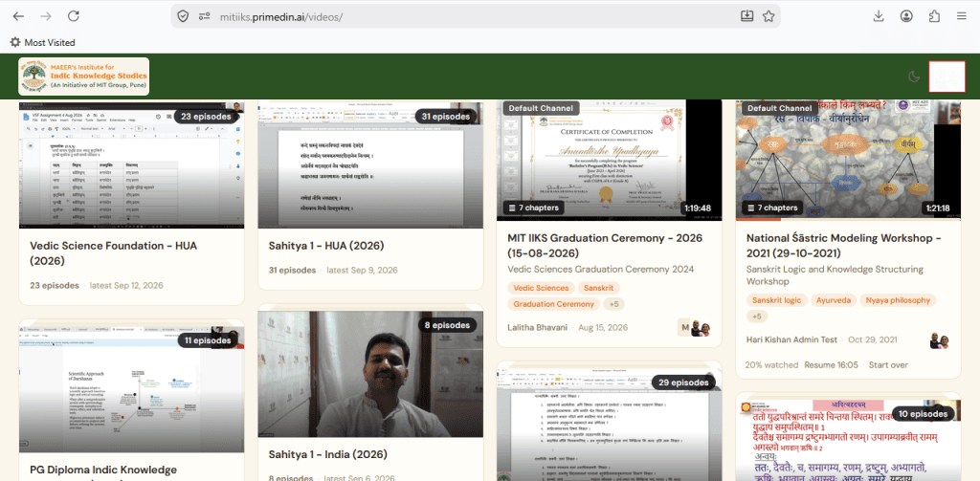980x481 pixels.
Task: Click the Most Visited gear icon
Action: pos(15,42)
